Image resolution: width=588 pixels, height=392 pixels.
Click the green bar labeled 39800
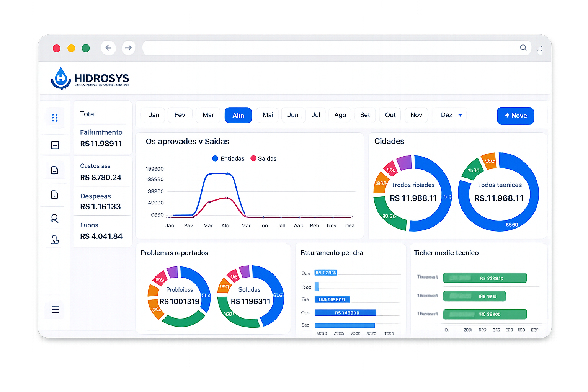(x=485, y=314)
